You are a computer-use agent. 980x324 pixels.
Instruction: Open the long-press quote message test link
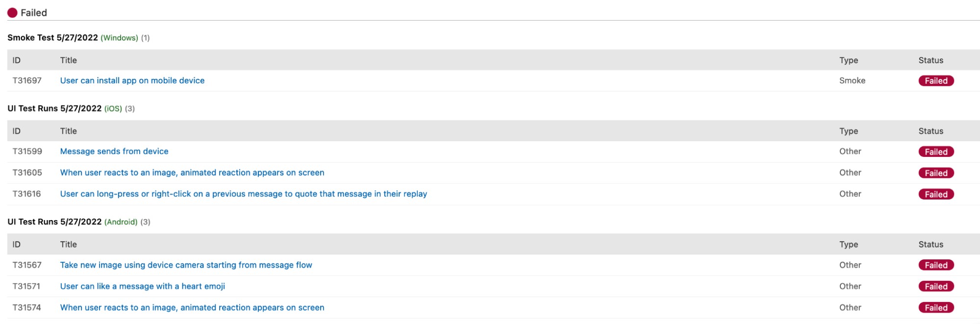[243, 194]
